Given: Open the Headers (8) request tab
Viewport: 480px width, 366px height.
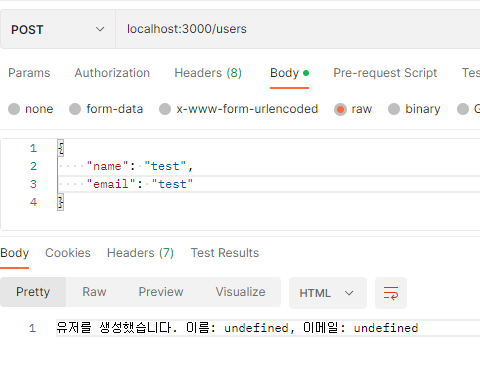Looking at the screenshot, I should [x=208, y=73].
